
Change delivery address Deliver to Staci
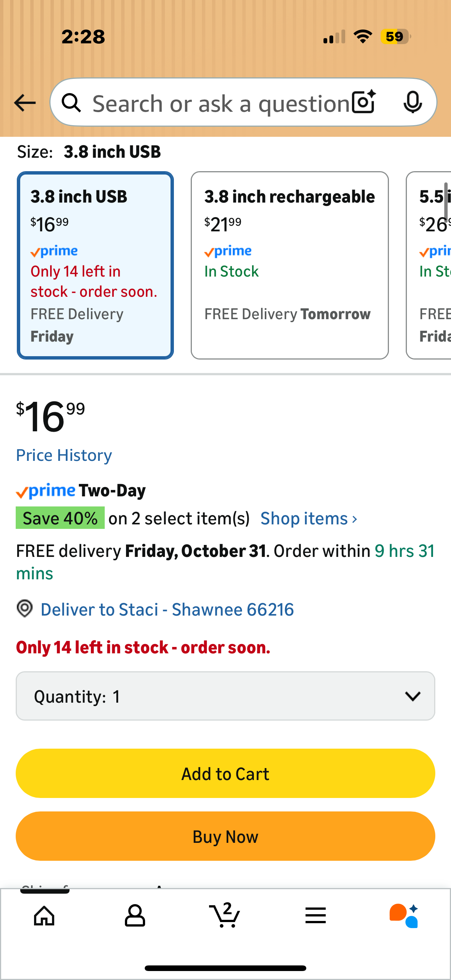point(167,610)
